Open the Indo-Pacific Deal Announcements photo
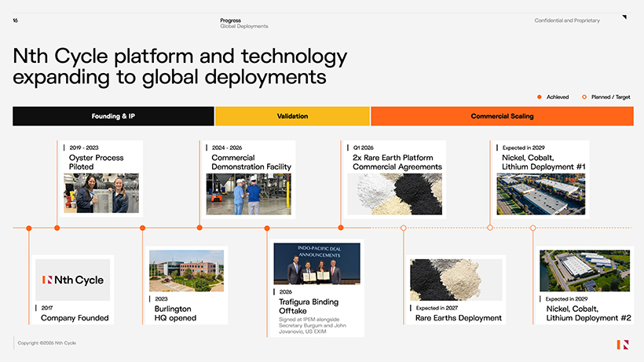The width and height of the screenshot is (644, 362). (x=317, y=264)
